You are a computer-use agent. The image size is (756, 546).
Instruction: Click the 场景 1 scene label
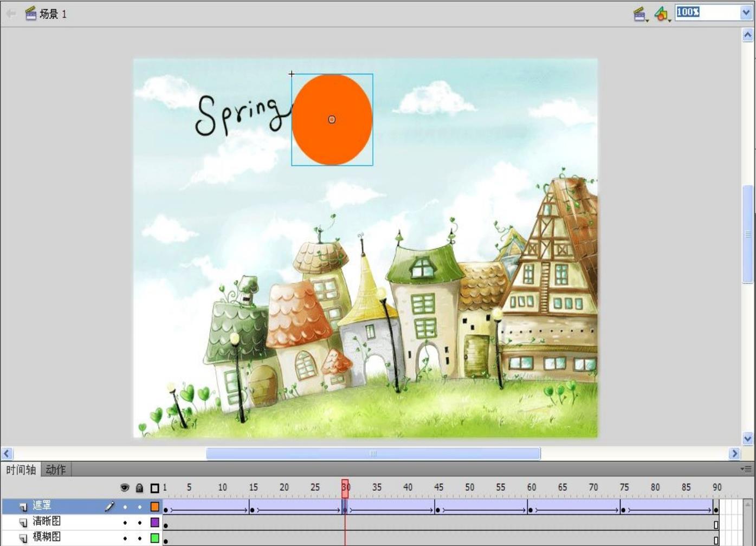click(53, 14)
